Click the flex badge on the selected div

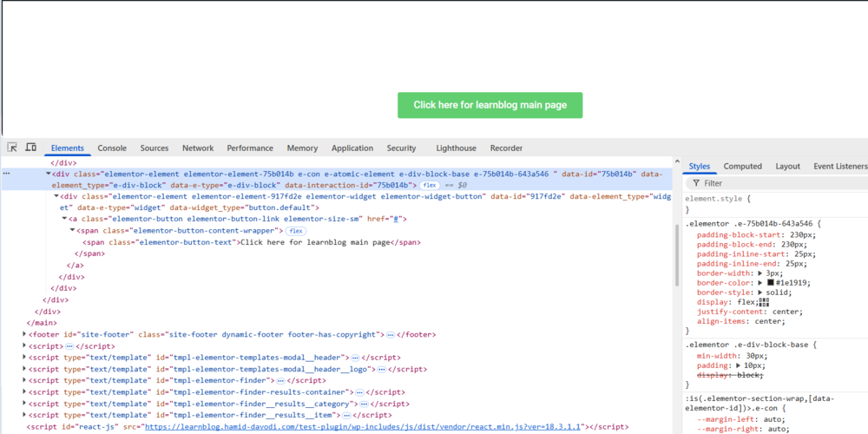(430, 185)
